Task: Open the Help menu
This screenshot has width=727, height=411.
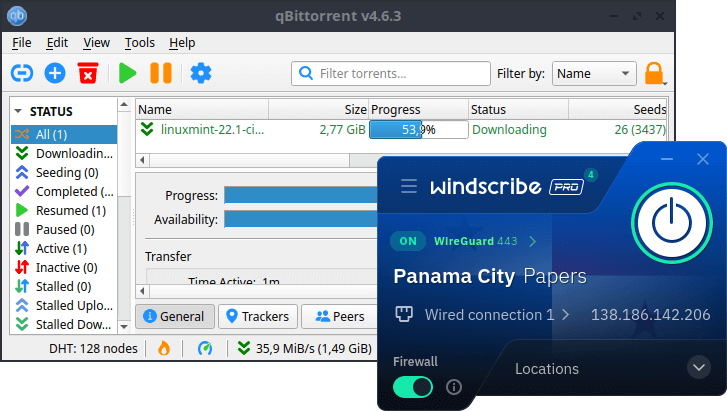Action: [x=182, y=43]
